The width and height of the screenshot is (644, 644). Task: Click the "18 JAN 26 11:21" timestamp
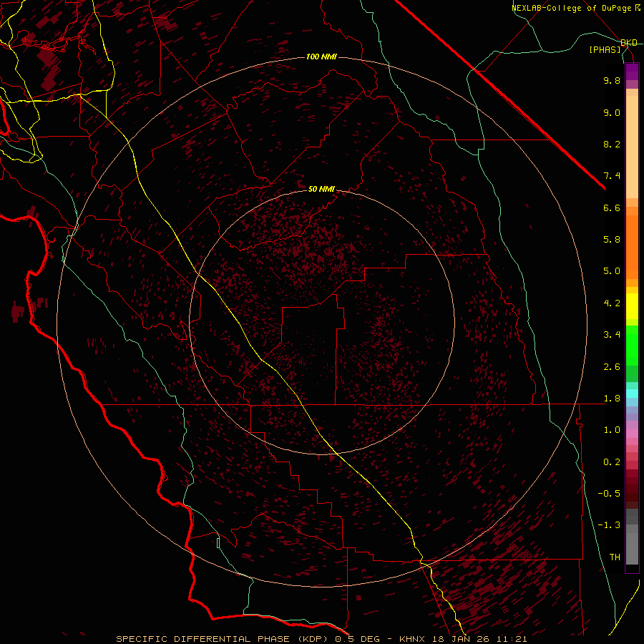[479, 639]
